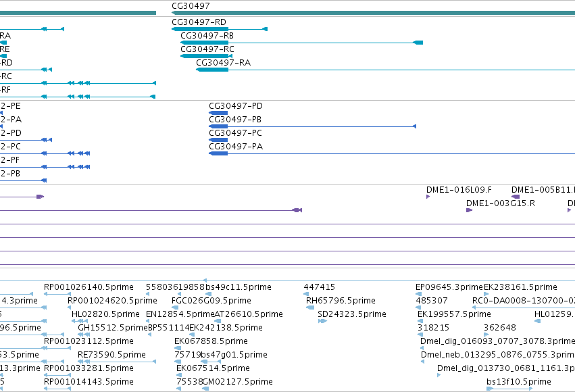Click the CG30497-RD transcript label
This screenshot has width=575, height=392.
[x=199, y=22]
